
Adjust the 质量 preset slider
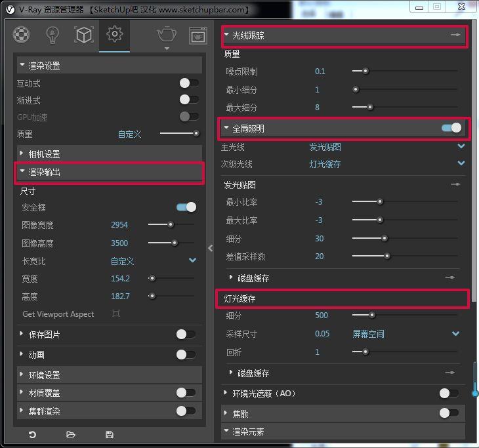[x=180, y=133]
